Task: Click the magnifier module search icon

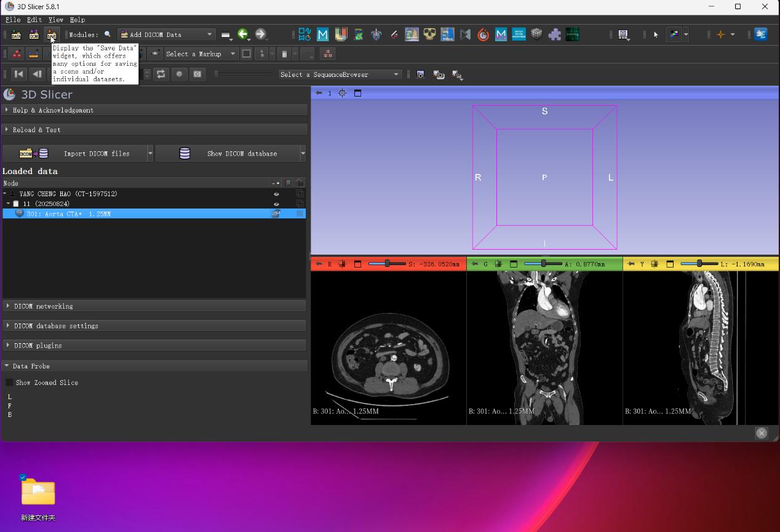Action: click(x=108, y=34)
